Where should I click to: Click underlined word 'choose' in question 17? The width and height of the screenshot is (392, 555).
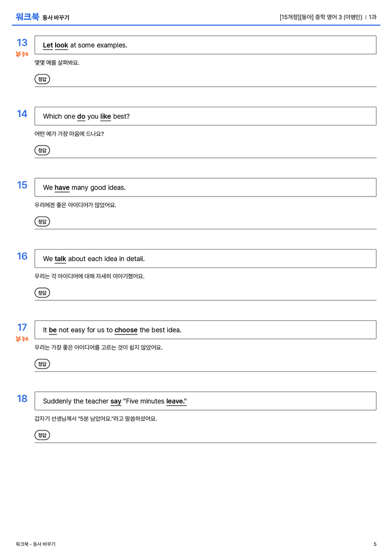click(x=126, y=330)
